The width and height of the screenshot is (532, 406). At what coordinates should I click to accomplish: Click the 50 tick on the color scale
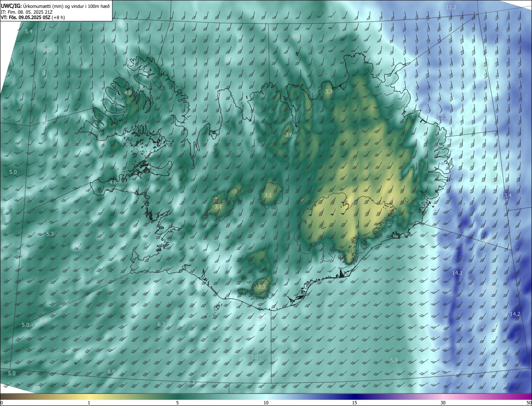tap(529, 403)
